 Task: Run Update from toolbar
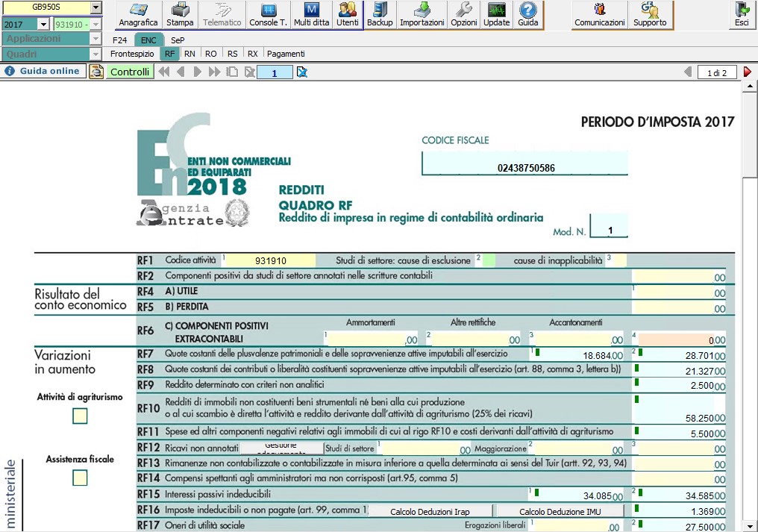pos(496,15)
